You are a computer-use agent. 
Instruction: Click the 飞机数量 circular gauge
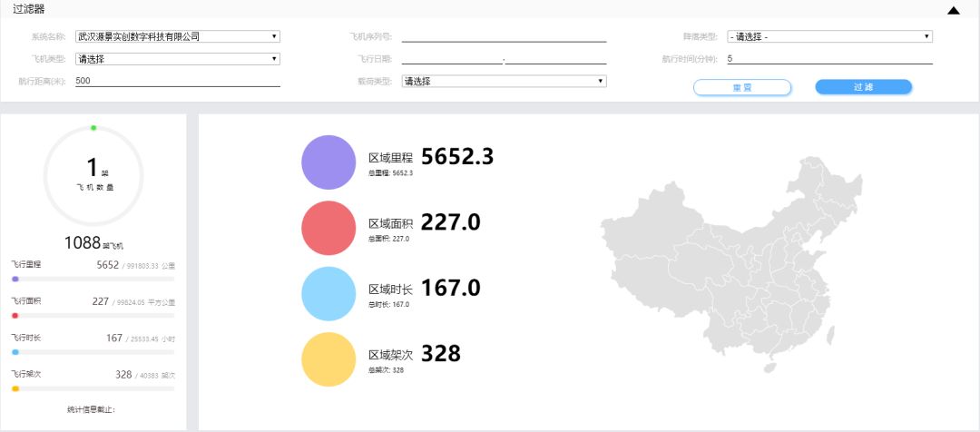[x=93, y=175]
